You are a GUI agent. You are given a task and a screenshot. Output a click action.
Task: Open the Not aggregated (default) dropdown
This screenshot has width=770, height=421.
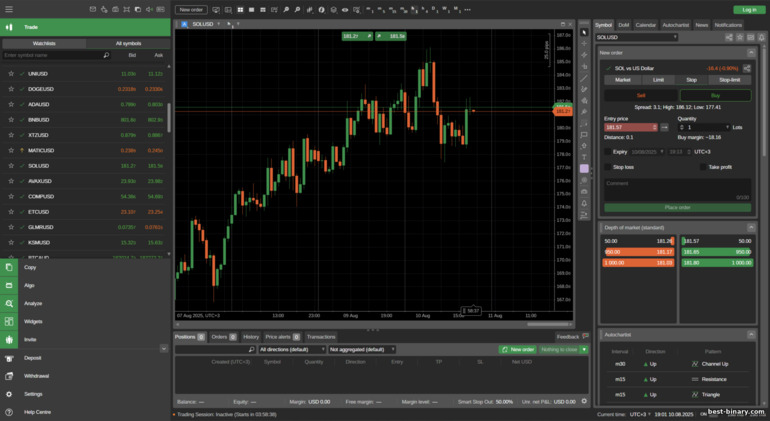tap(362, 349)
